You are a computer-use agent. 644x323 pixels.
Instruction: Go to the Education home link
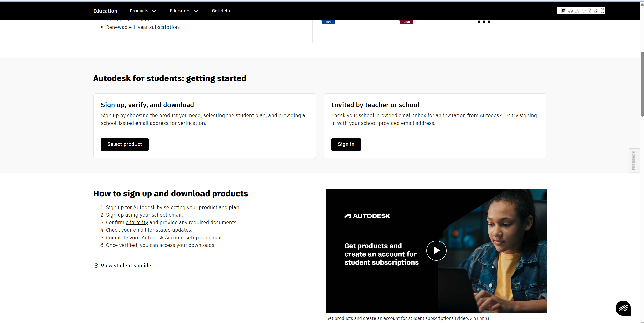[x=105, y=11]
